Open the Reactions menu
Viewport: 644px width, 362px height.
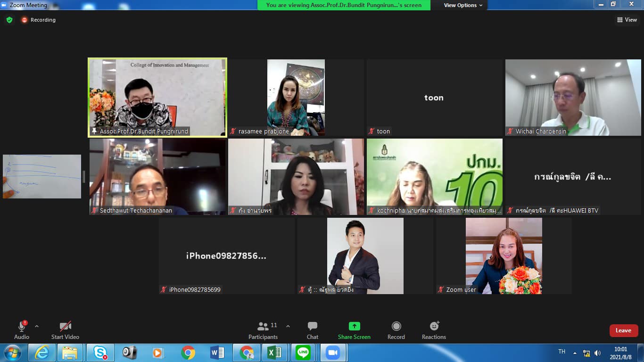434,330
